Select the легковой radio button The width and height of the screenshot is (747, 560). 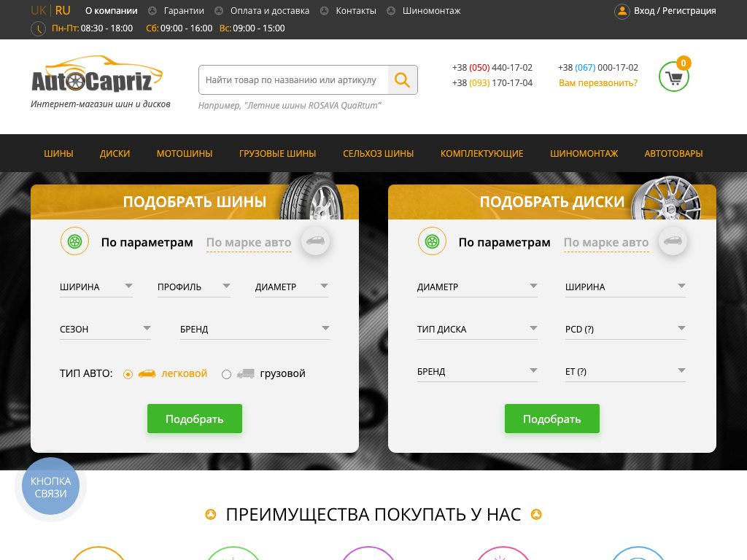point(128,374)
